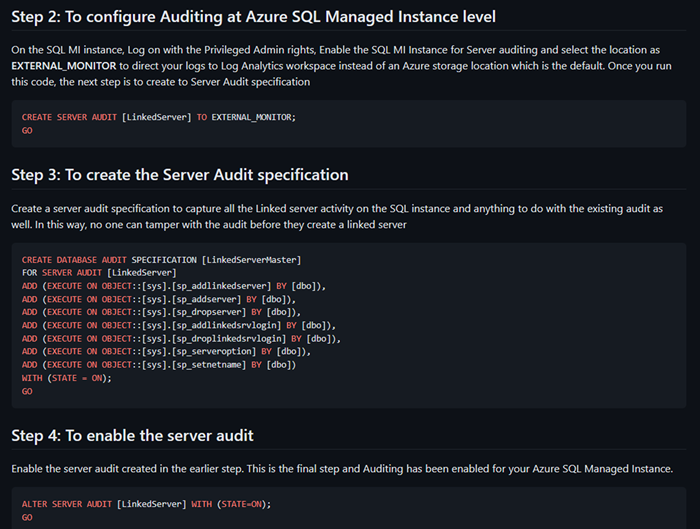Click the ADD line containing sp_setnetname
The height and width of the screenshot is (529, 700).
(x=158, y=365)
